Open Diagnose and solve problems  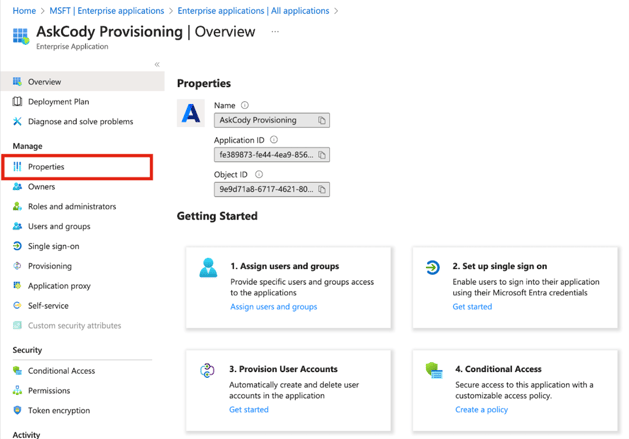81,121
